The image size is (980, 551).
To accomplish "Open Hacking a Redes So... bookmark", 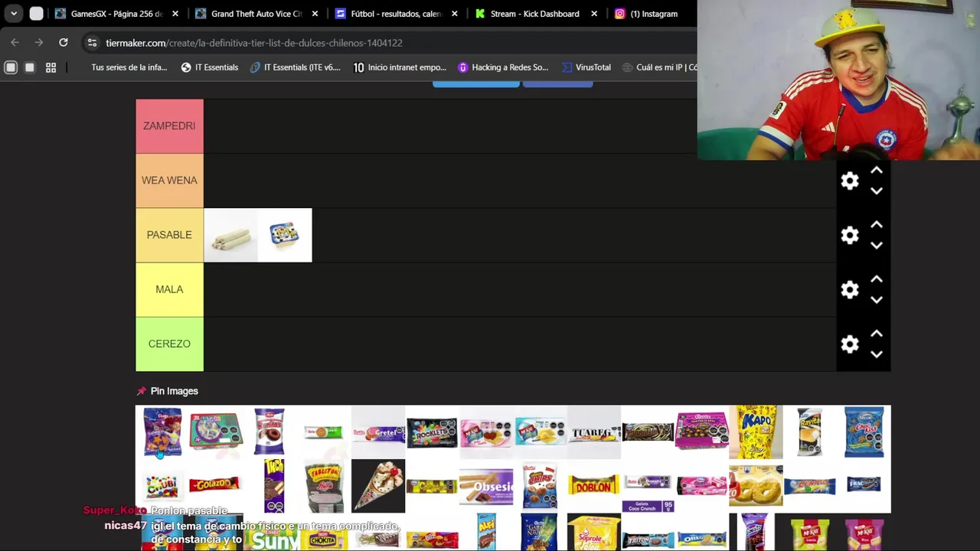I will tap(503, 67).
